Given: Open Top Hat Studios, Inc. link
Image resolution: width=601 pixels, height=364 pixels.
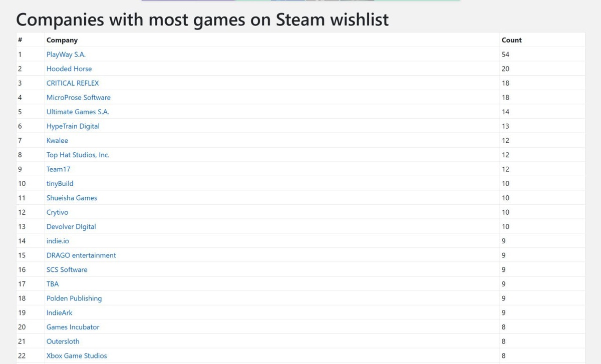Looking at the screenshot, I should click(x=78, y=155).
